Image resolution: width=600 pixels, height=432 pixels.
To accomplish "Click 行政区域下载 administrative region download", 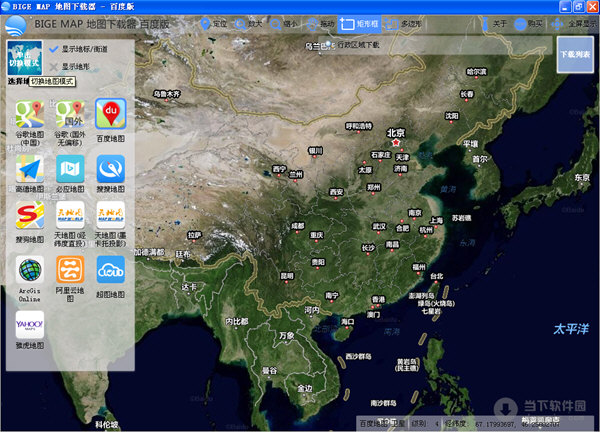I will 358,45.
